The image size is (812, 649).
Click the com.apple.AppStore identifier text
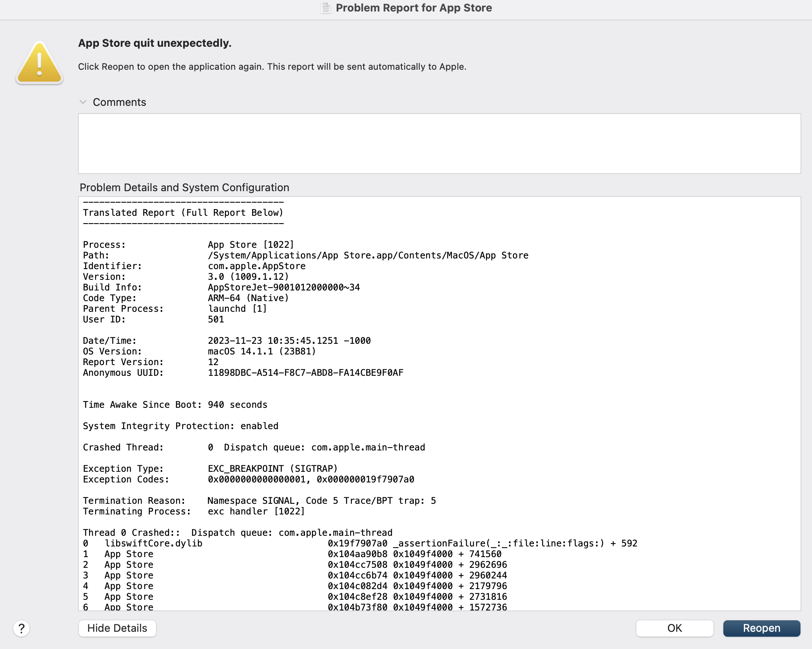pos(257,266)
